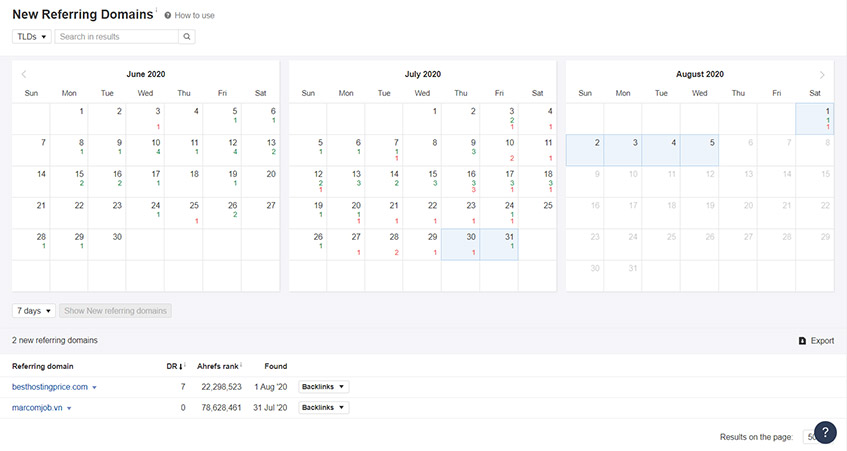This screenshot has width=847, height=451.
Task: Open the TLDs dropdown
Action: pyautogui.click(x=32, y=37)
